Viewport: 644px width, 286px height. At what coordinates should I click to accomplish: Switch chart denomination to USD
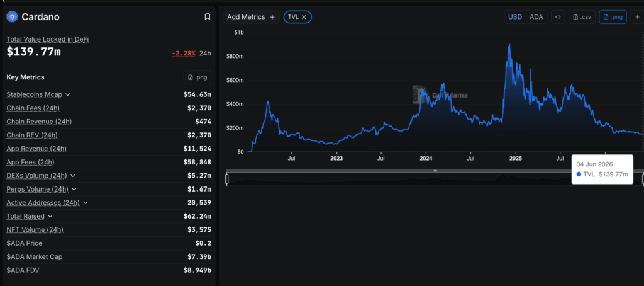(515, 17)
